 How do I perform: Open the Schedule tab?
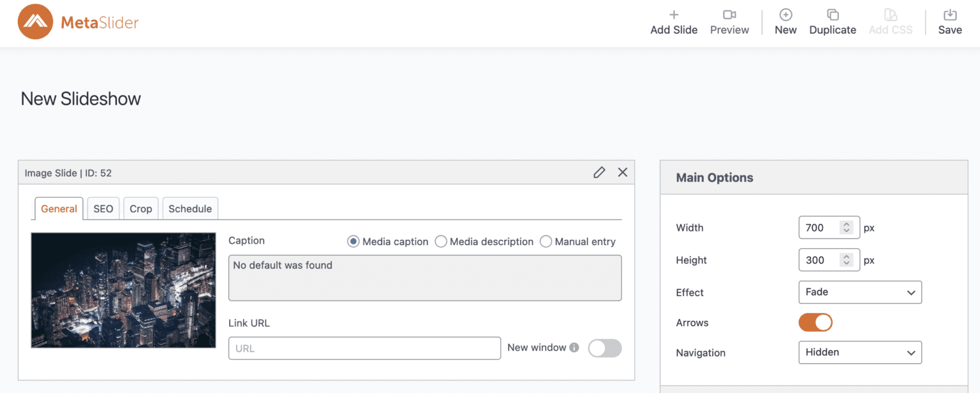189,208
